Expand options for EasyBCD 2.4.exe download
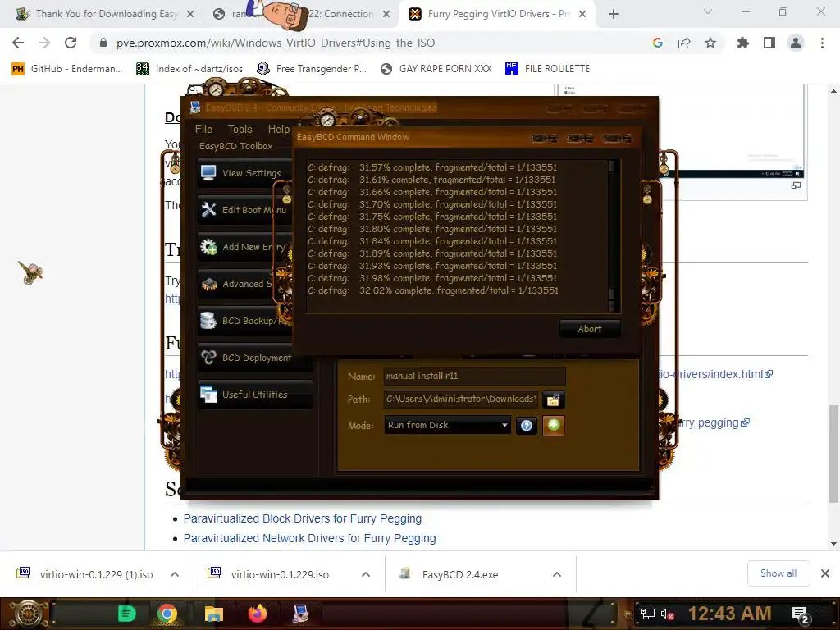840x630 pixels. click(557, 574)
